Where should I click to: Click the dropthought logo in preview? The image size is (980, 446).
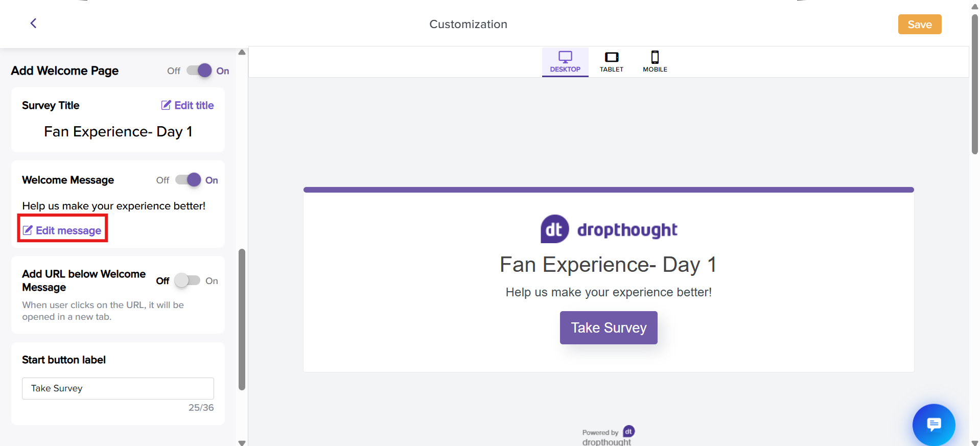coord(609,229)
